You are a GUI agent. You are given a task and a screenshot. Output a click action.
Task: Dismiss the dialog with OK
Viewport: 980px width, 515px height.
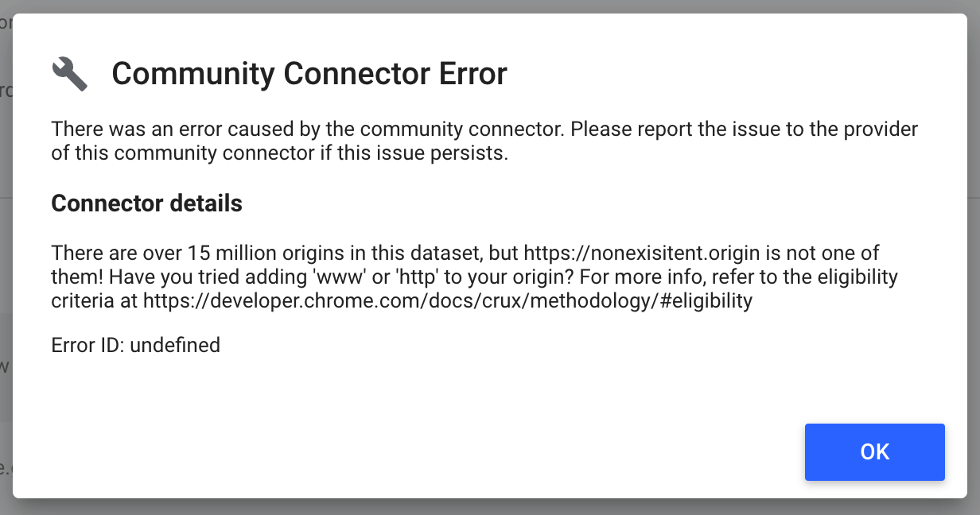coord(874,451)
